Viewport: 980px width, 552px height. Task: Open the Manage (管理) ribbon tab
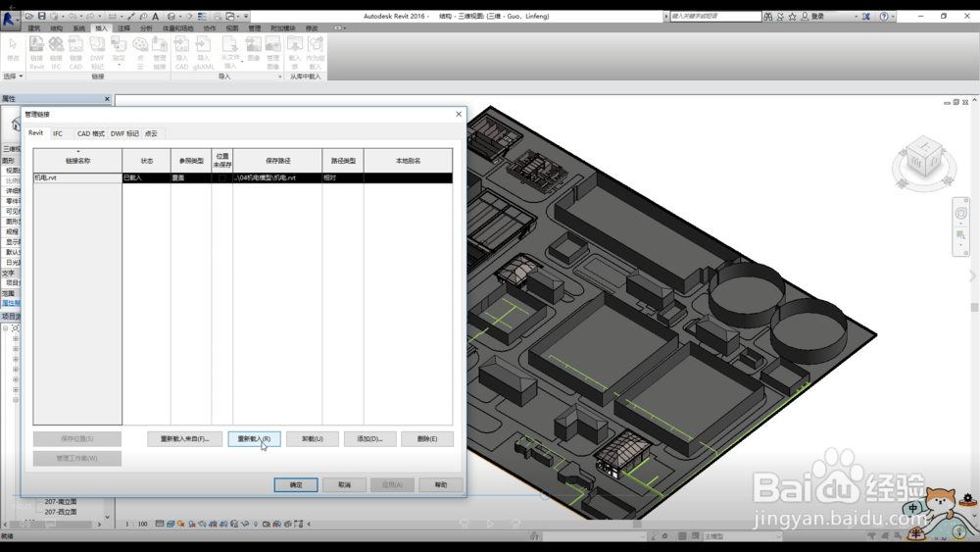tap(255, 28)
